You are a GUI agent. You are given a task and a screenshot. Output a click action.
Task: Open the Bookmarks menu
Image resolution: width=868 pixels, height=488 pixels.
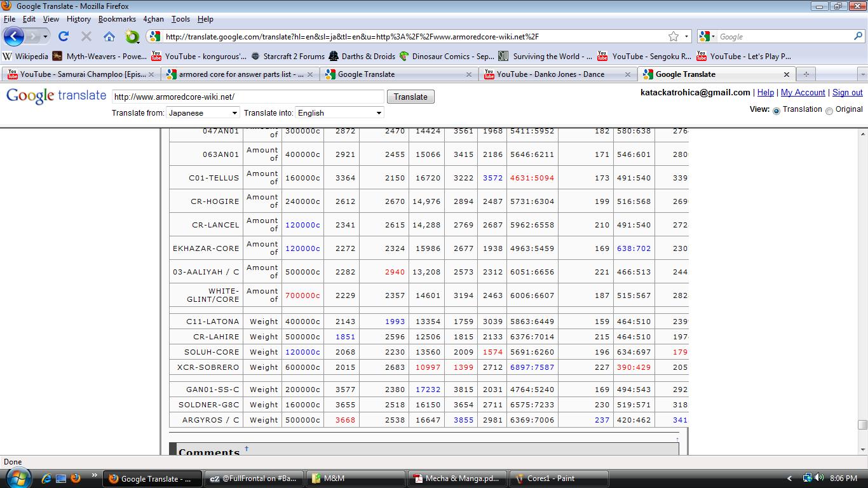click(x=117, y=19)
